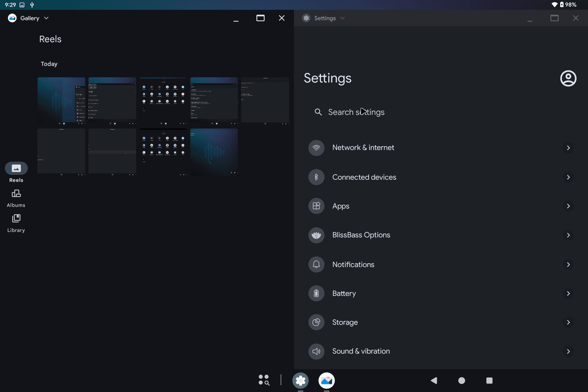Expand the Storage settings row chevron
Screen dimensions: 588x392
tap(569, 322)
